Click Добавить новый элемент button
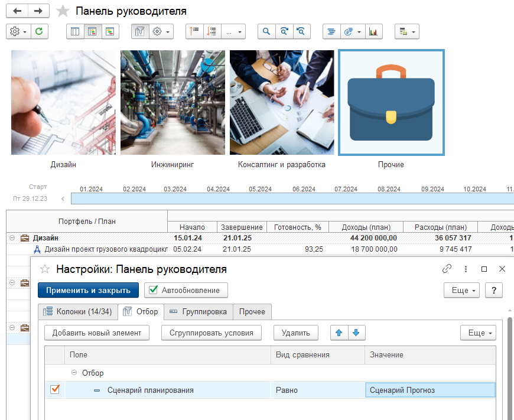This screenshot has height=420, width=514. click(97, 333)
